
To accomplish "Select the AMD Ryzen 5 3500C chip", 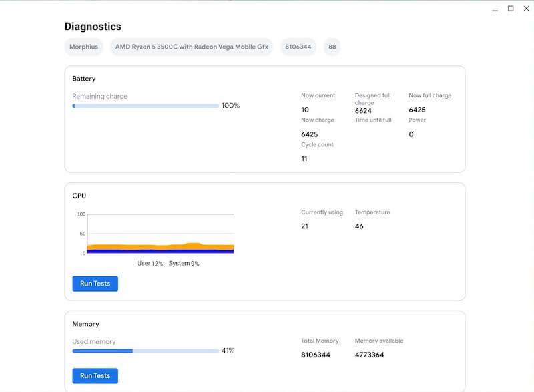I will [x=192, y=47].
